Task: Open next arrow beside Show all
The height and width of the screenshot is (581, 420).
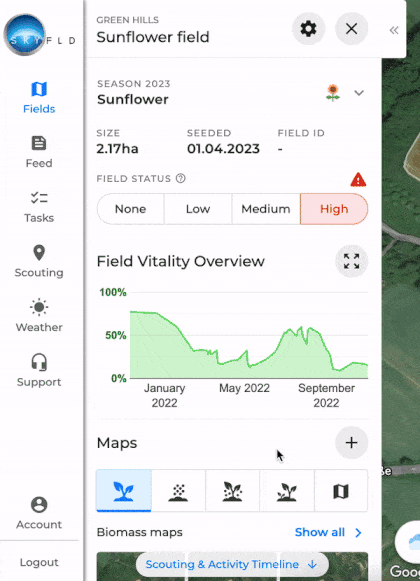Action: (358, 532)
